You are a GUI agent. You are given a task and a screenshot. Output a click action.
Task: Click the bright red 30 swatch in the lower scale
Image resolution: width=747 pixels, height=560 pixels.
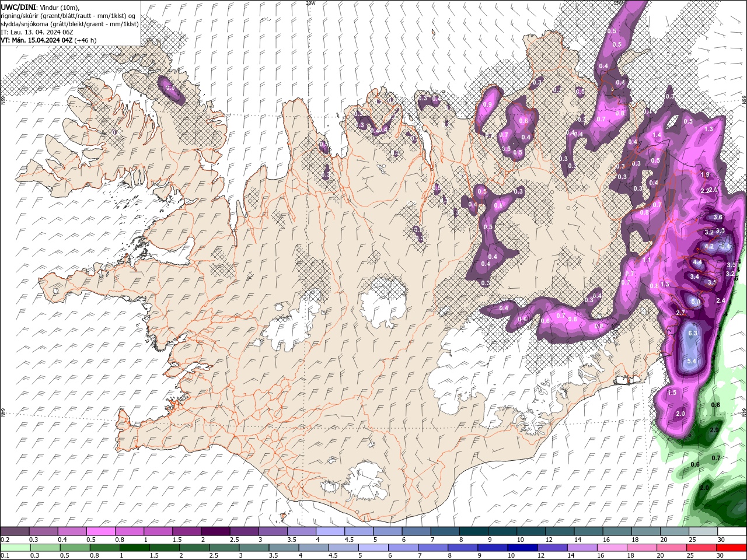click(x=732, y=548)
